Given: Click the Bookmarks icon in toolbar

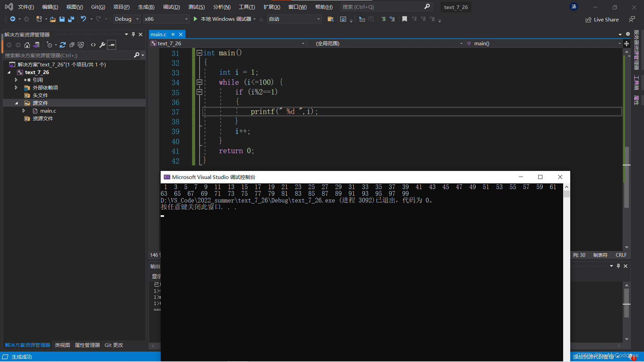Looking at the screenshot, I should click(404, 18).
